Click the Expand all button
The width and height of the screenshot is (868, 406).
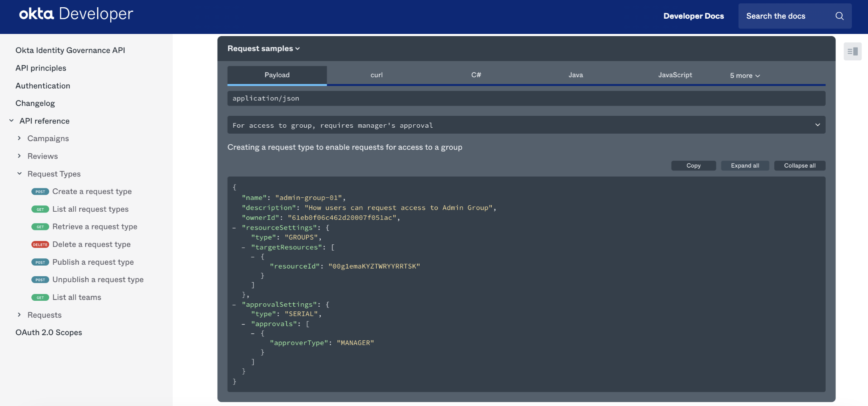click(745, 165)
